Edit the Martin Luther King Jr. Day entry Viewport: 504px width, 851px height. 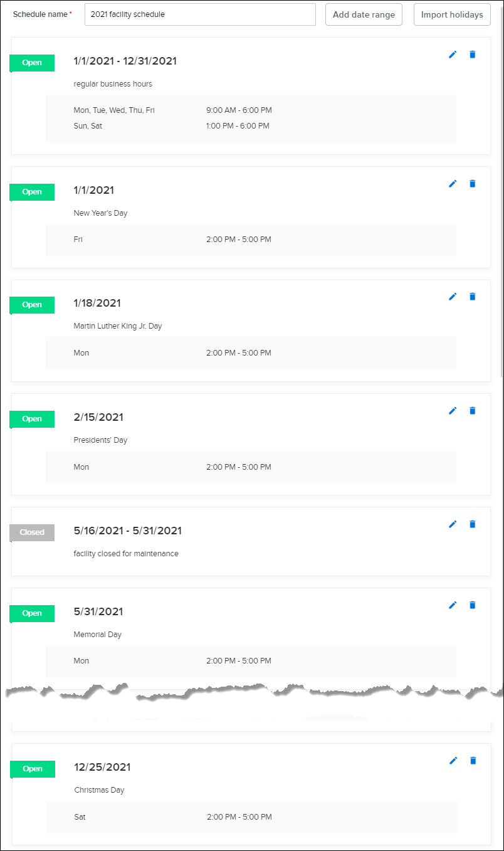pyautogui.click(x=453, y=297)
